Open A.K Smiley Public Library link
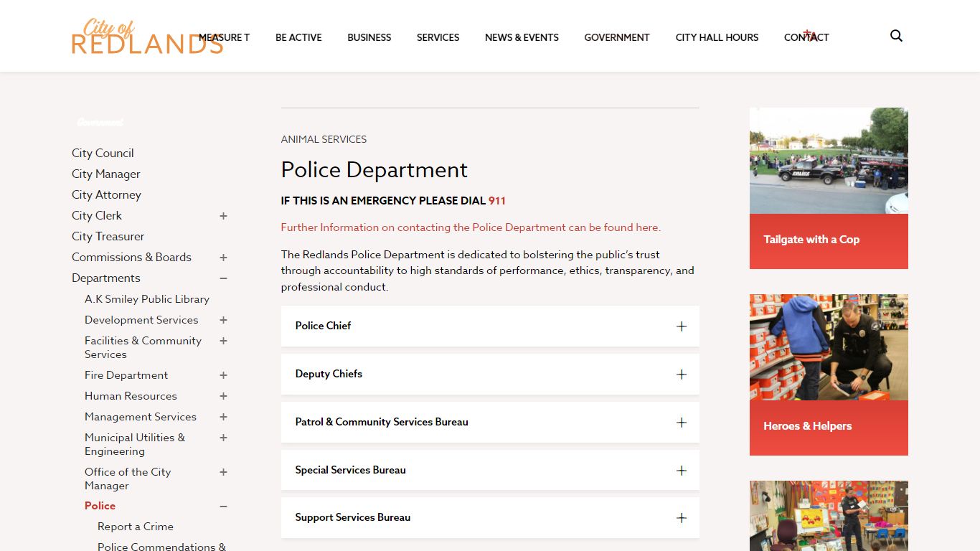Image resolution: width=980 pixels, height=551 pixels. pyautogui.click(x=147, y=299)
